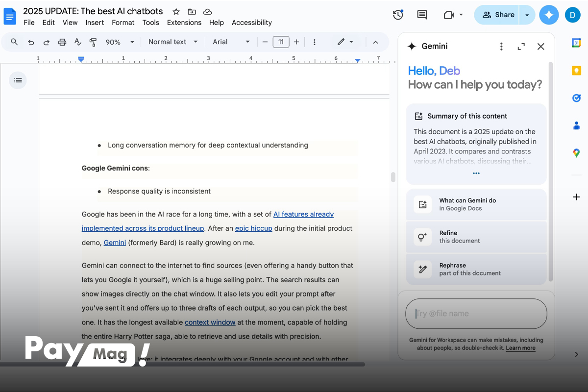Follow the 'epic hiccup' link
Image resolution: width=588 pixels, height=392 pixels.
(254, 228)
